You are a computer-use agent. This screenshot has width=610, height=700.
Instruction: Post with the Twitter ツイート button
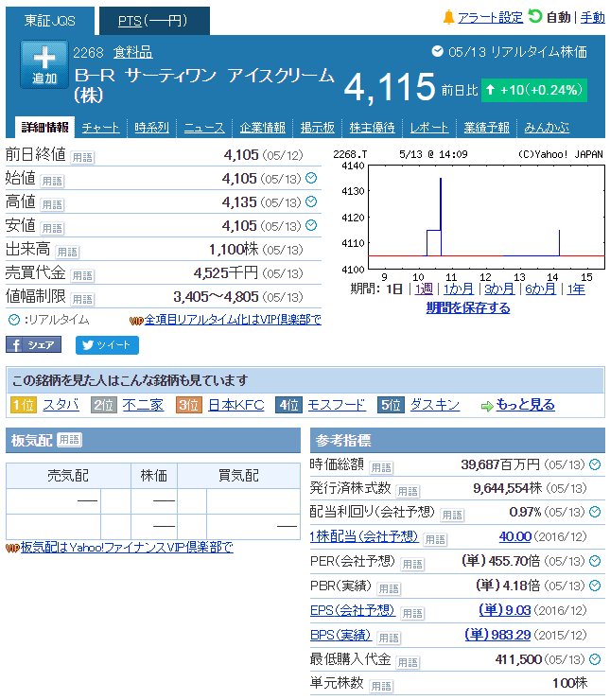point(107,345)
